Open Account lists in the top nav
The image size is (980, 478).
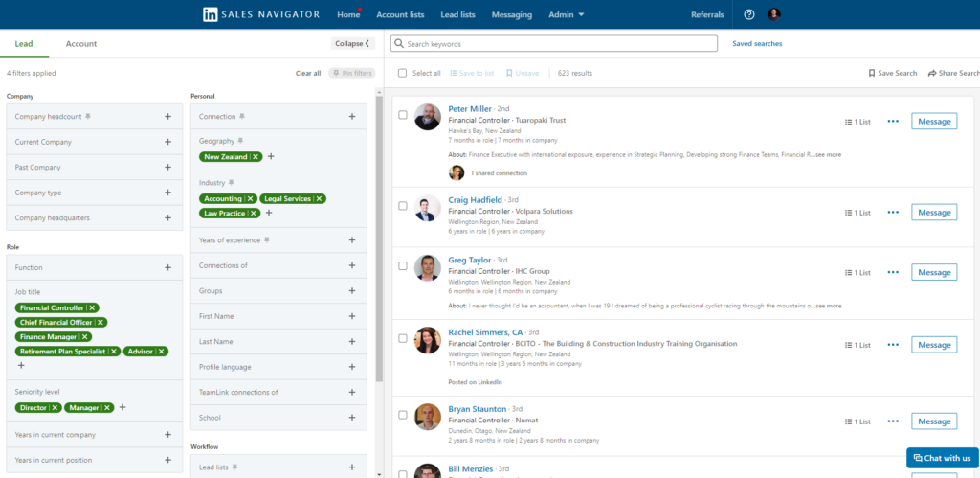pyautogui.click(x=400, y=14)
